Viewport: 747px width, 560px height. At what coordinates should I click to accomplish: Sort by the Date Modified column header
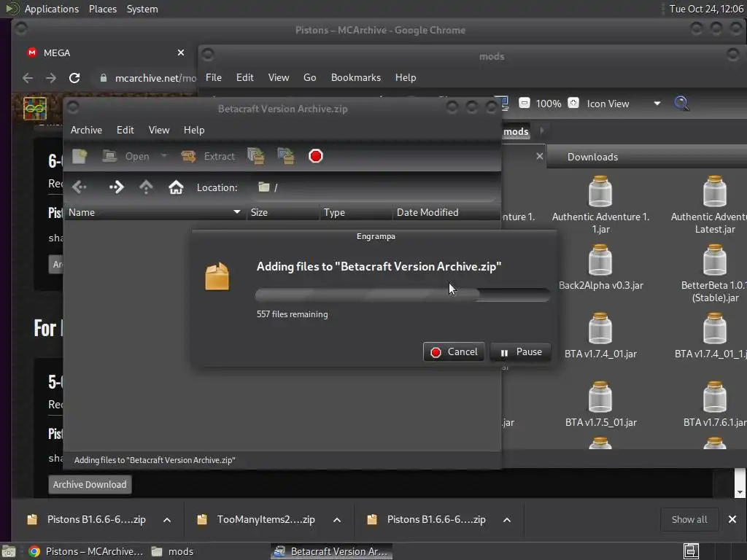[446, 212]
